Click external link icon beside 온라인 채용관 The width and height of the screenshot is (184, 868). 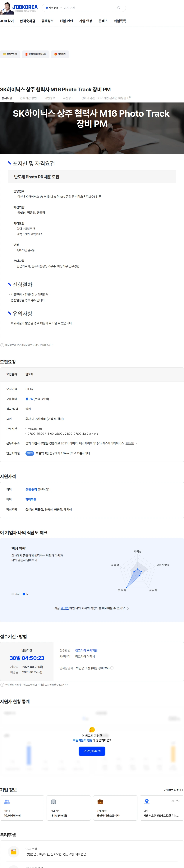coord(129,98)
